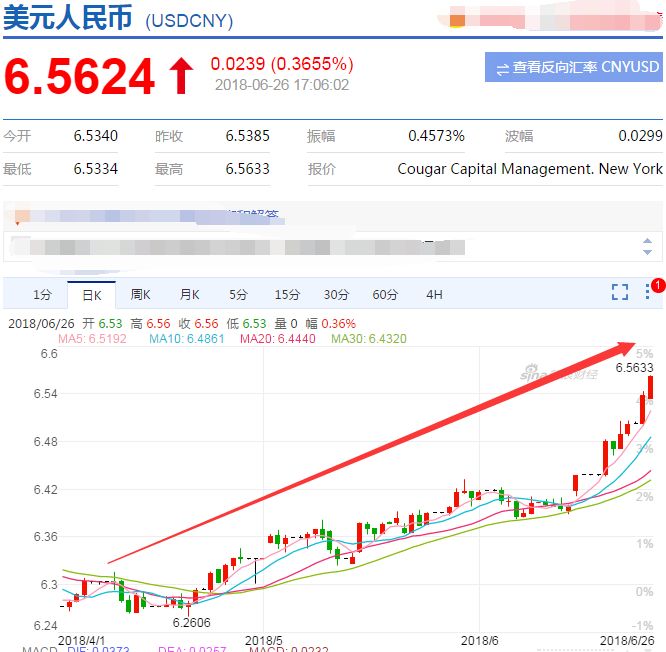Screen dimensions: 666x652
Task: Click the timestamp 2018-06-26 17:06:02
Action: coord(282,85)
